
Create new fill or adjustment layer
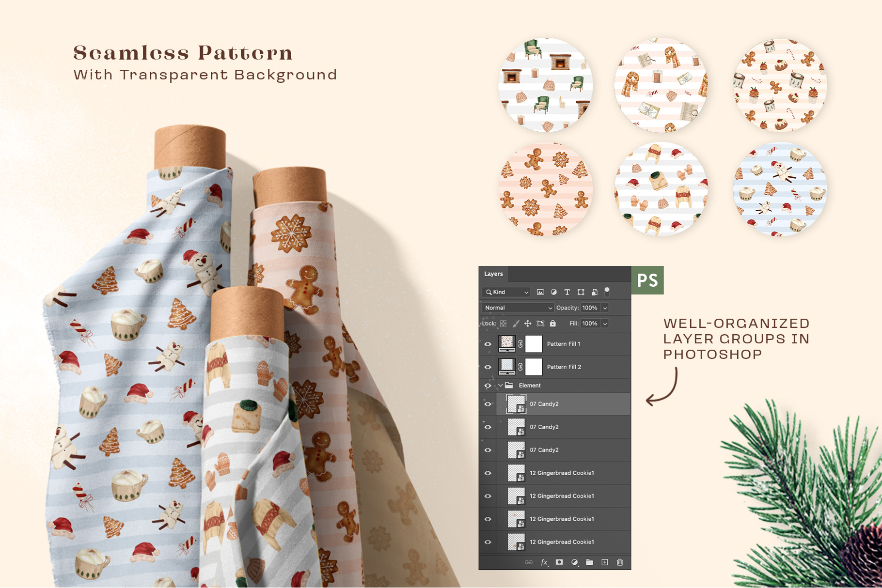tap(574, 562)
